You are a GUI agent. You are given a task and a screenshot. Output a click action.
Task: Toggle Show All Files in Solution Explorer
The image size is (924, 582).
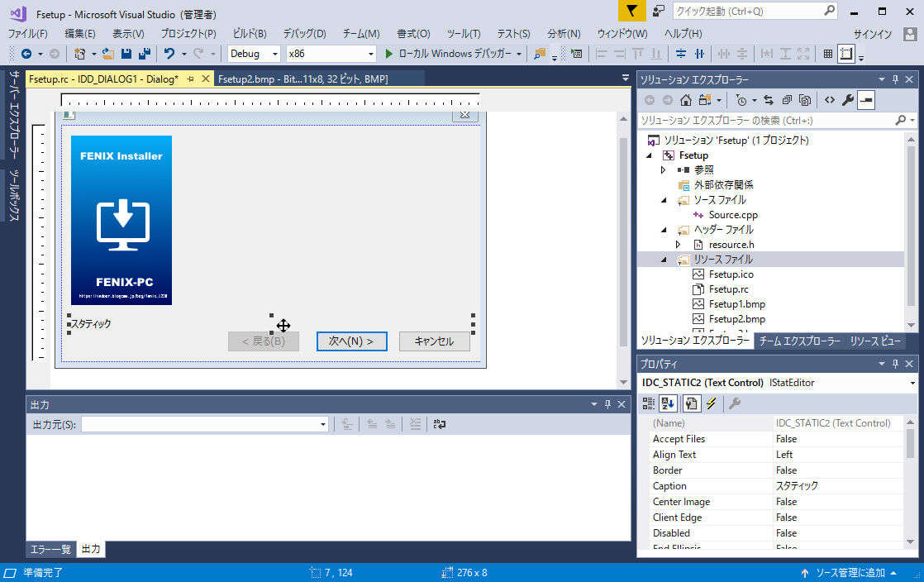805,100
